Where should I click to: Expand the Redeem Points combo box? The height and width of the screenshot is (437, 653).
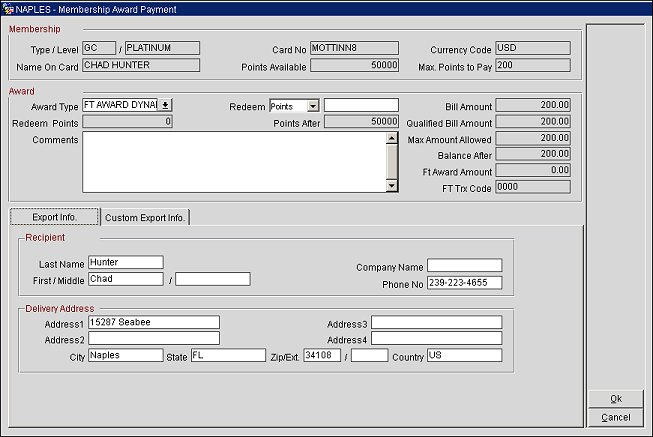coord(313,105)
